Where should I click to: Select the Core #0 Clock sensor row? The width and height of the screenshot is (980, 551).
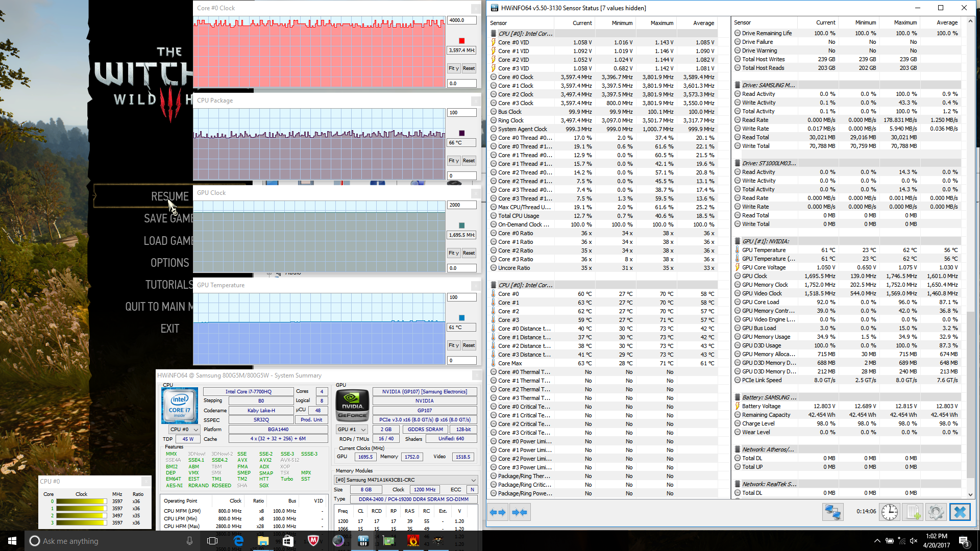[x=602, y=77]
